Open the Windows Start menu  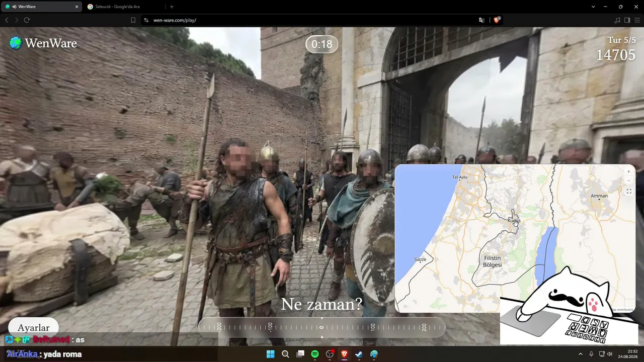[x=270, y=354]
